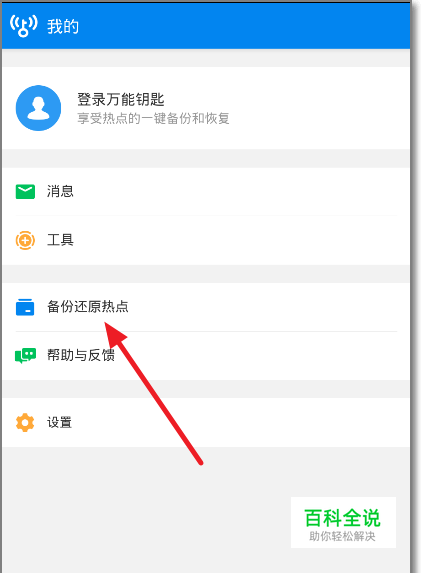The height and width of the screenshot is (573, 421).
Task: Select the orange tools circle icon
Action: (x=25, y=240)
